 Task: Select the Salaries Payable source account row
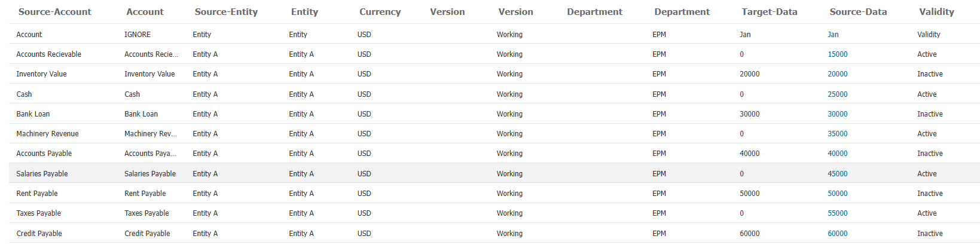(x=494, y=173)
